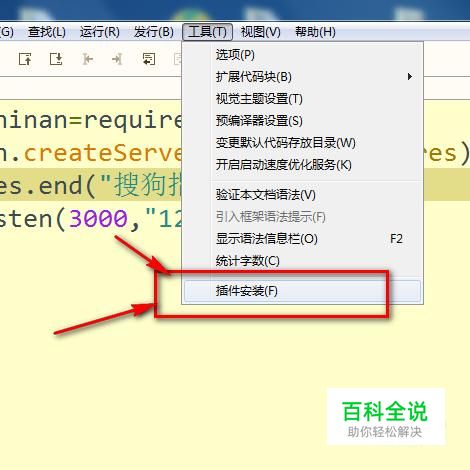
Task: Choose 验证本文档语法(V)
Action: coord(303,195)
